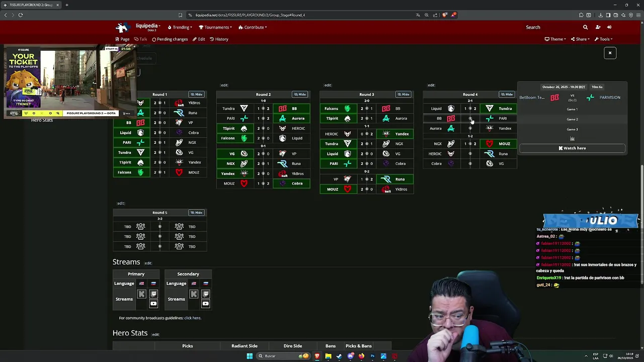Click the match statistics bar chart icon
Image resolution: width=644 pixels, height=362 pixels.
coord(572,138)
